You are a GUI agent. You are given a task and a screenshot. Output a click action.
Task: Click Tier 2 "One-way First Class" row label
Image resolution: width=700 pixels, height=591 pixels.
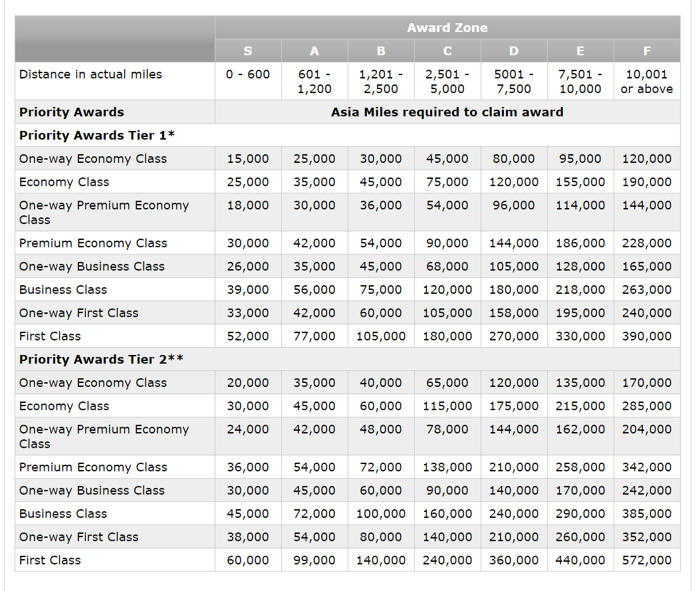click(x=79, y=536)
